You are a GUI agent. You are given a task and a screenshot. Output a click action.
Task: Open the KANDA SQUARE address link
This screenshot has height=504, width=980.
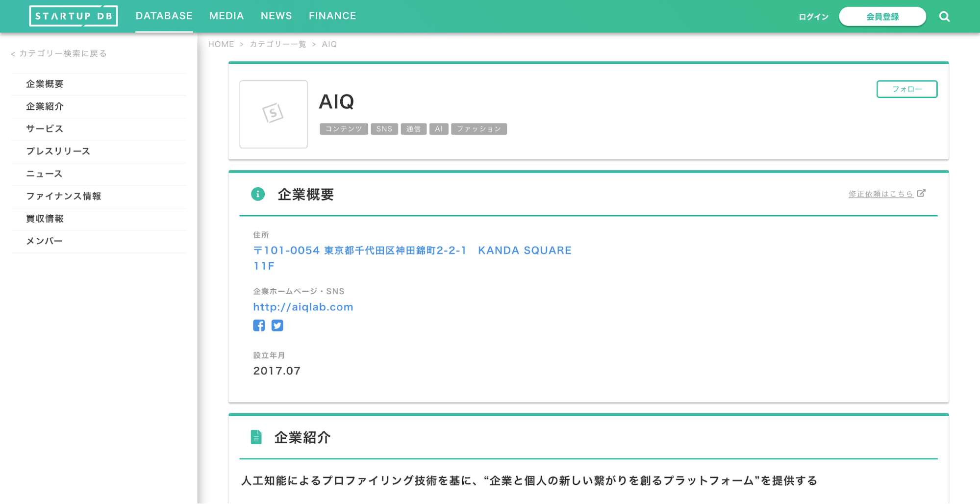tap(412, 258)
